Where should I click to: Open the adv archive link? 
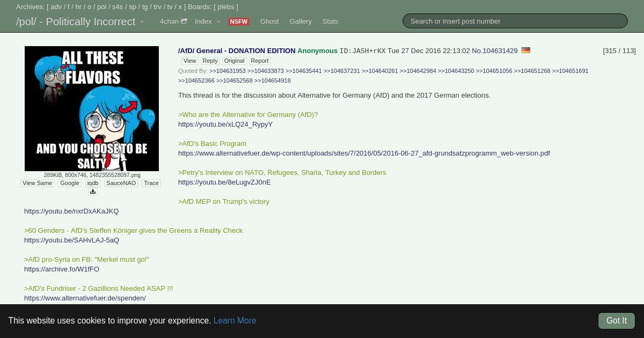pos(56,7)
